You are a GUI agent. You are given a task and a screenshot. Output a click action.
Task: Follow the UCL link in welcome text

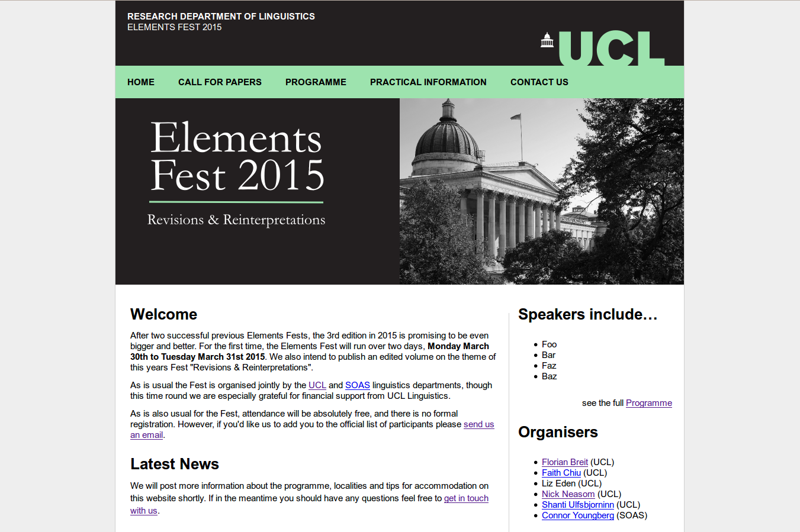point(317,385)
